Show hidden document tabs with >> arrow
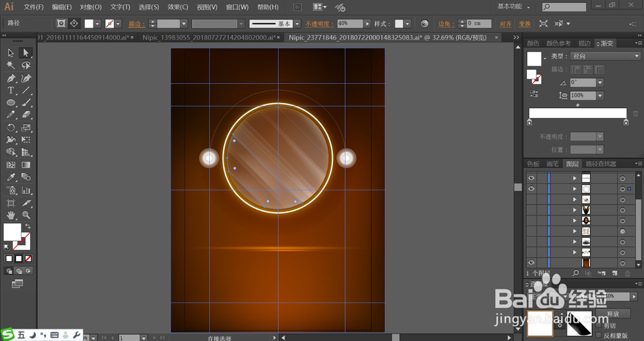Screen dimensions: 644x341 [x=516, y=37]
